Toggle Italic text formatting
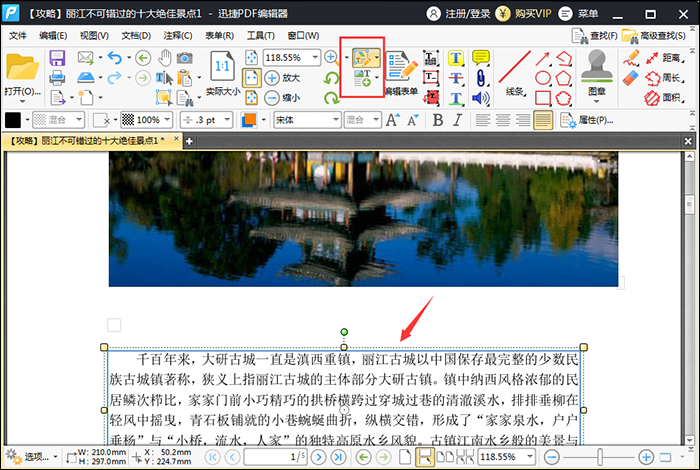The image size is (700, 470). click(x=458, y=120)
